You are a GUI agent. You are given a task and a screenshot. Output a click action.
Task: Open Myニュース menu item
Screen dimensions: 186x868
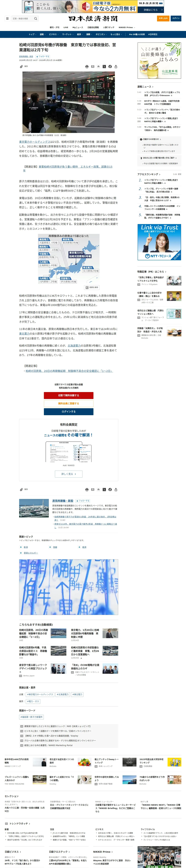point(78,27)
